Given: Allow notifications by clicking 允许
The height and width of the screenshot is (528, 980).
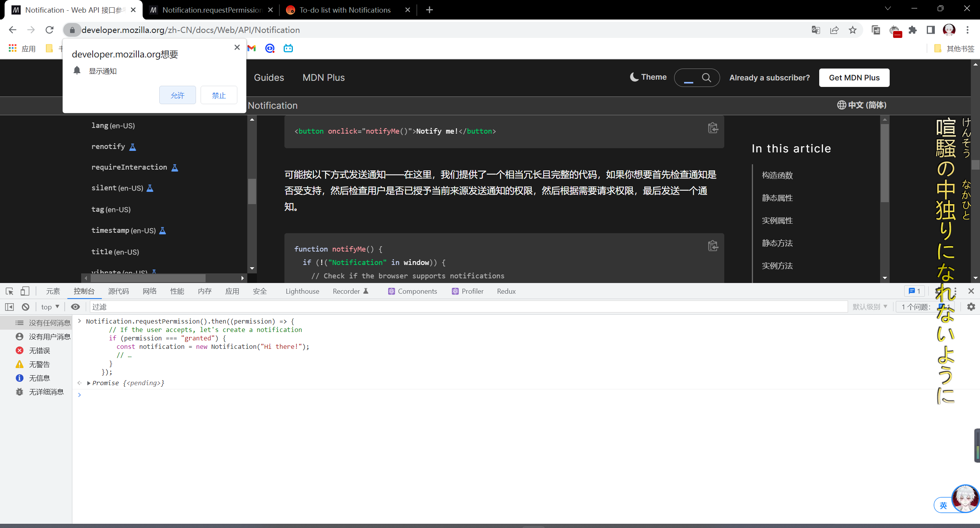Looking at the screenshot, I should click(177, 95).
